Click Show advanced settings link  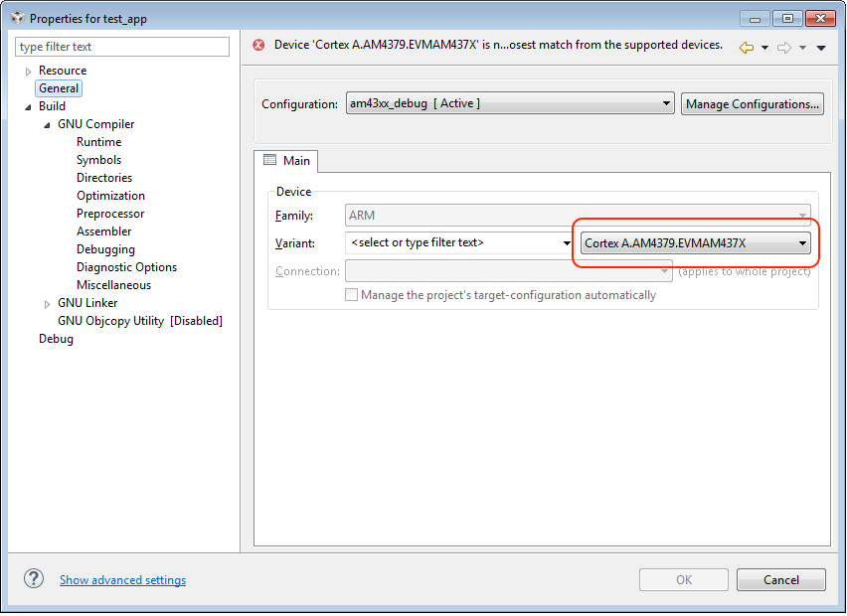pyautogui.click(x=122, y=580)
